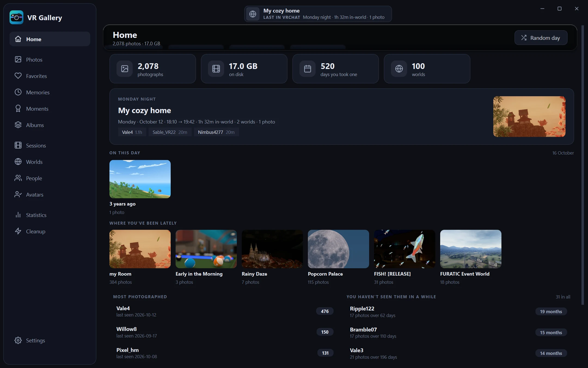
Task: Open Settings via its gear icon
Action: (x=18, y=340)
